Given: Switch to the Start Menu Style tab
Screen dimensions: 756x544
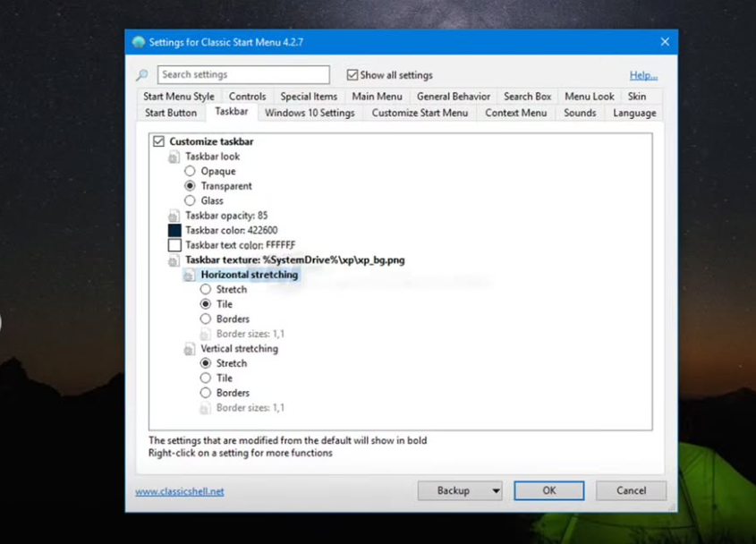Looking at the screenshot, I should point(179,97).
